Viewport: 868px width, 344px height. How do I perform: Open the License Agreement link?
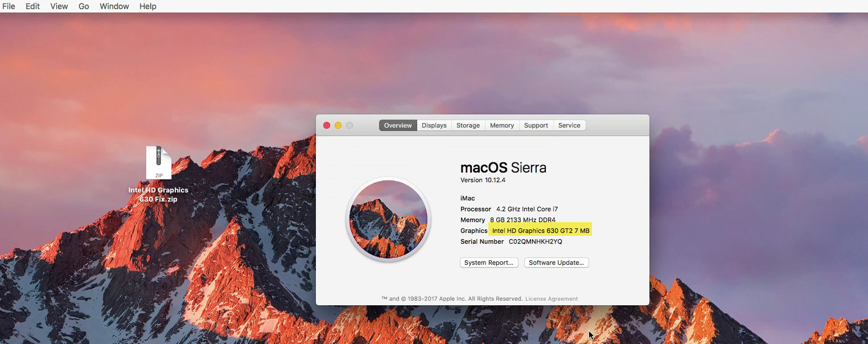(x=552, y=298)
